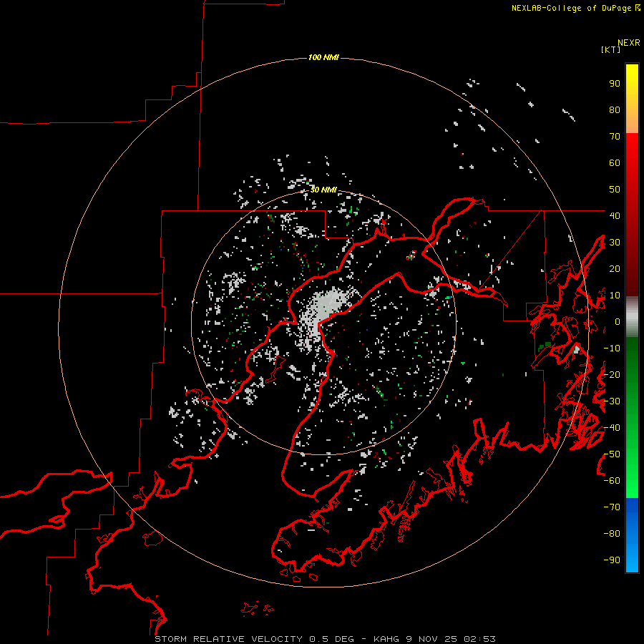Click the 9 NOV 25 date stamp
The image size is (644, 644).
431,639
